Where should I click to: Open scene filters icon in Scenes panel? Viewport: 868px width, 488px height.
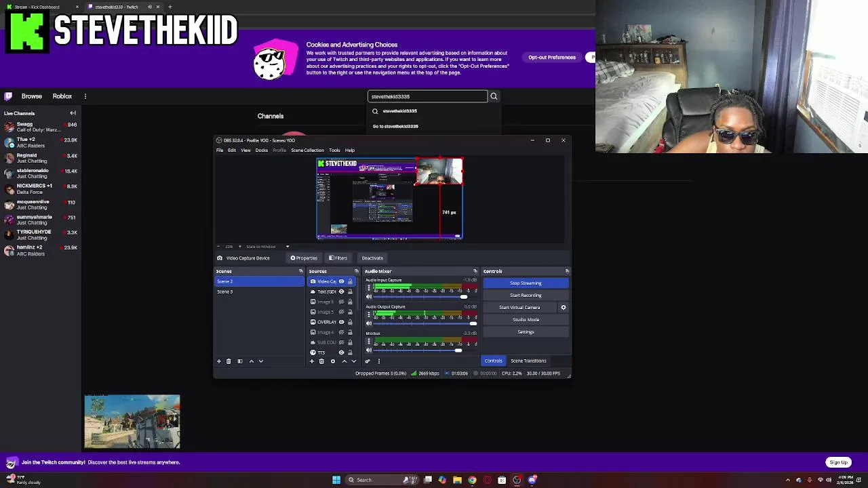(x=239, y=361)
